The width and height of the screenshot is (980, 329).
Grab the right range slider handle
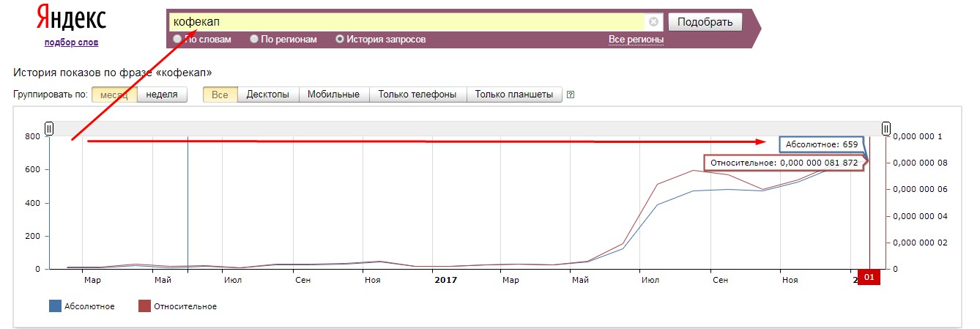point(886,129)
